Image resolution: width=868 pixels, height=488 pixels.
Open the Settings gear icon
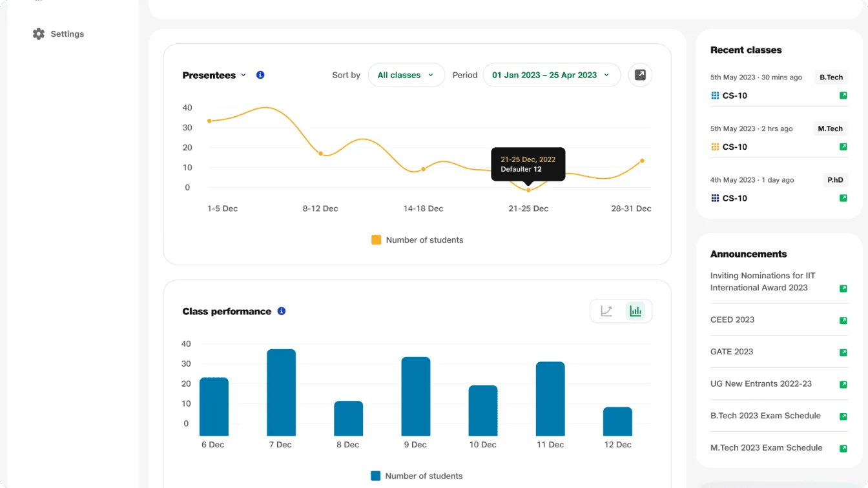click(x=39, y=34)
